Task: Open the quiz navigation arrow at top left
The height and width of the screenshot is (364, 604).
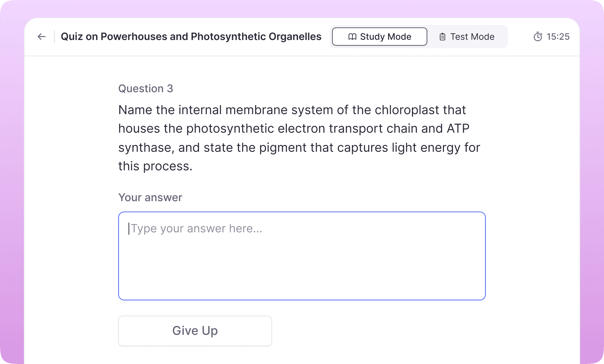Action: [42, 37]
